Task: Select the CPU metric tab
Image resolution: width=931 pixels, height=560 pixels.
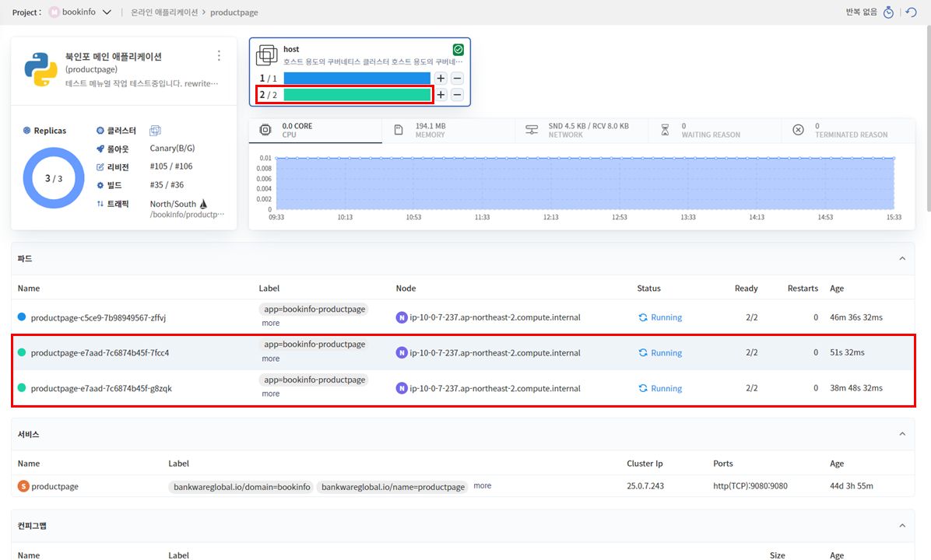Action: pos(315,131)
